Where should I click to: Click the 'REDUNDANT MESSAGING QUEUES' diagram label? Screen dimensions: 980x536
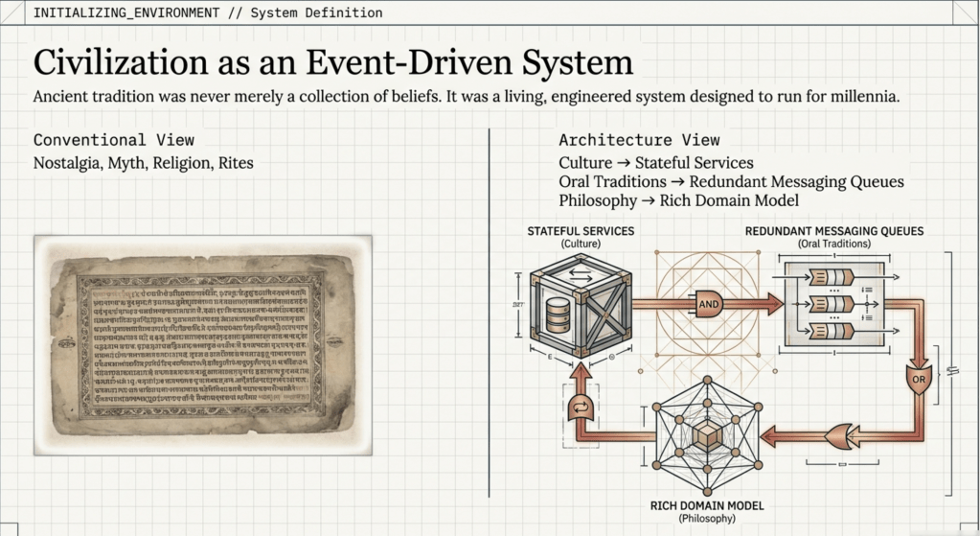pos(834,231)
